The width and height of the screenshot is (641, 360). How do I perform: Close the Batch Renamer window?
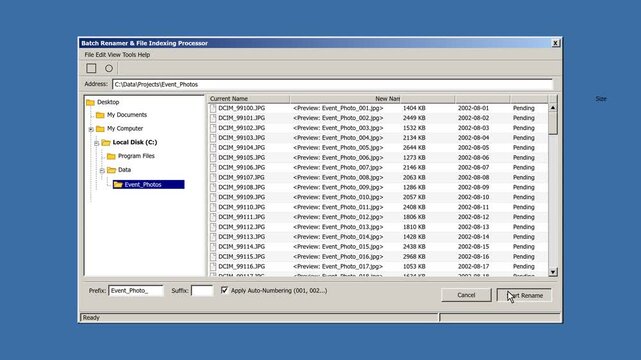pos(555,43)
